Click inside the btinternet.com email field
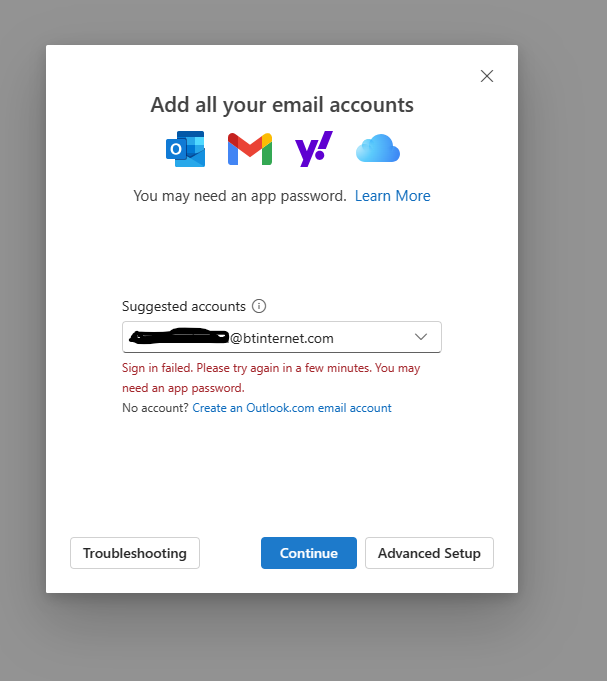The height and width of the screenshot is (681, 607). [x=300, y=338]
